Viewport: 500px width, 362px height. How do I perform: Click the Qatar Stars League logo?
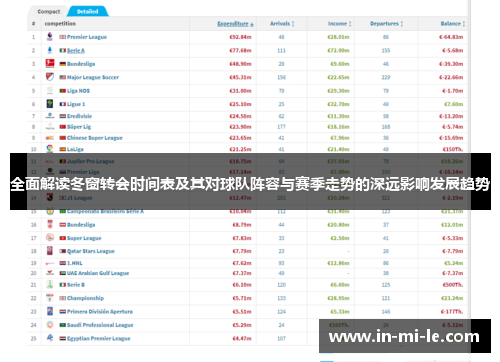[x=50, y=251]
